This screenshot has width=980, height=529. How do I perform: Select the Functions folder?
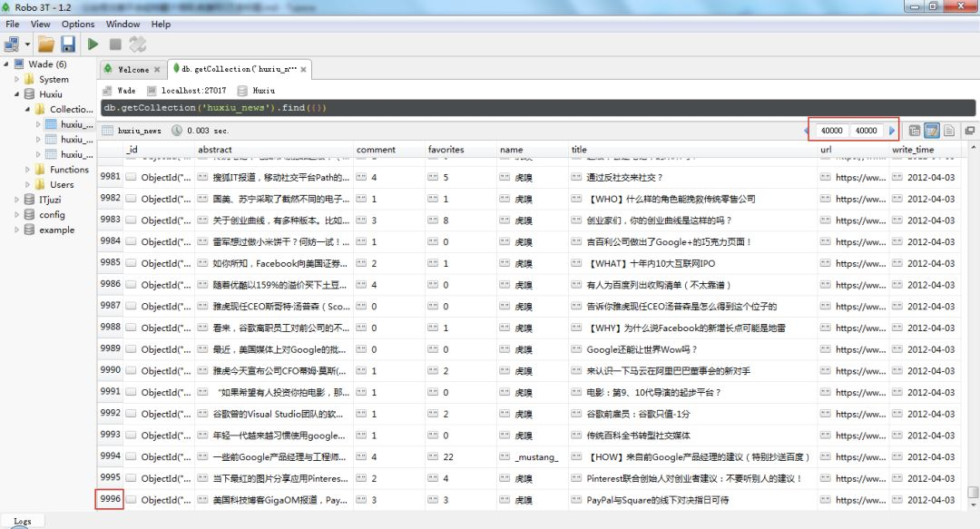[69, 170]
